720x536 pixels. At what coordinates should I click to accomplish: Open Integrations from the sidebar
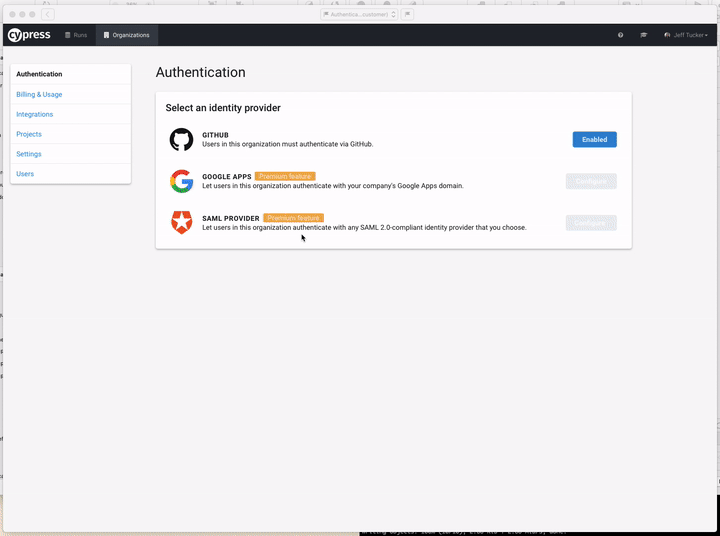click(x=35, y=114)
